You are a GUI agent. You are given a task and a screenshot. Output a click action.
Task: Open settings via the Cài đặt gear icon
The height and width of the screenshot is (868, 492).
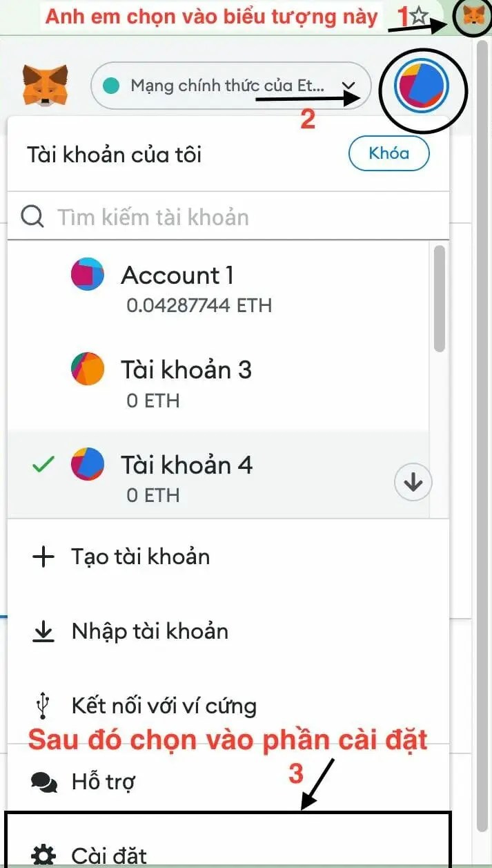point(43,855)
